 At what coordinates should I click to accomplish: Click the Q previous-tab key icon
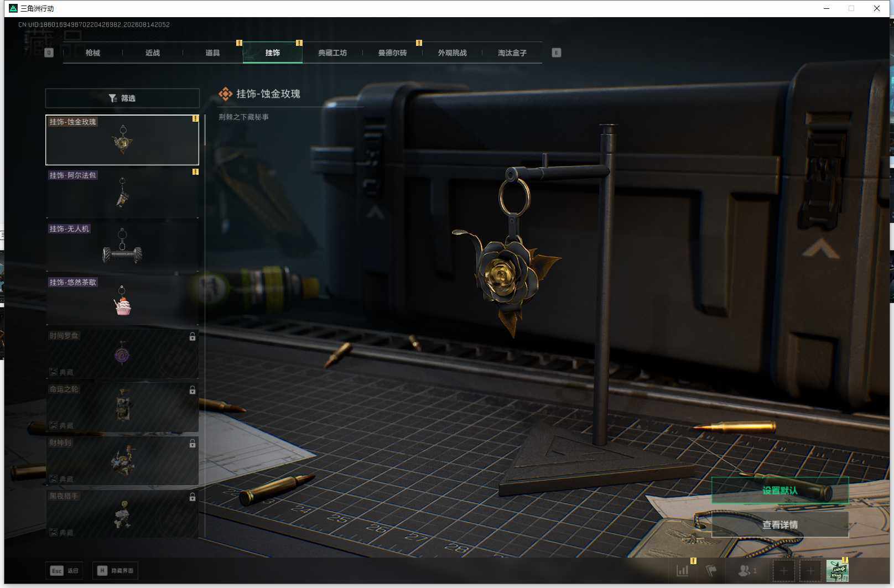pyautogui.click(x=49, y=53)
